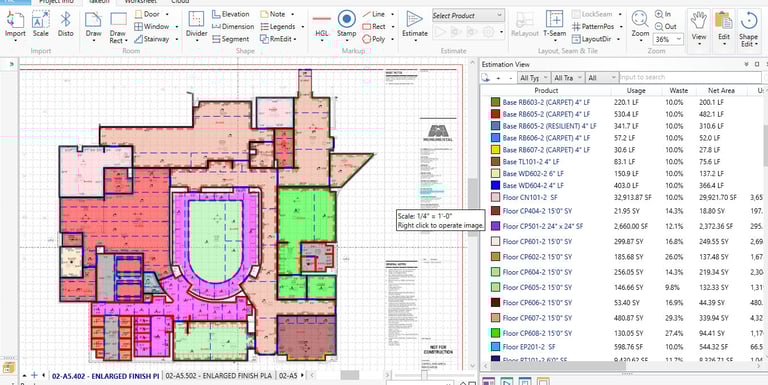The image size is (768, 385).
Task: Select the Divider shape tool
Action: pyautogui.click(x=196, y=21)
